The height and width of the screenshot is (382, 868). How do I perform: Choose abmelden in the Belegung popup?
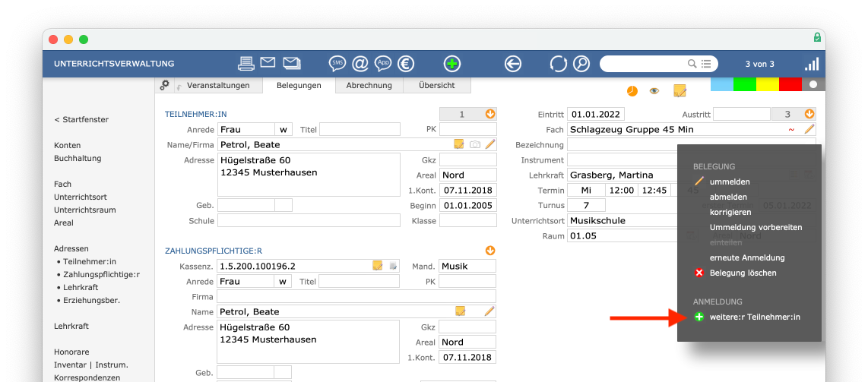click(728, 197)
